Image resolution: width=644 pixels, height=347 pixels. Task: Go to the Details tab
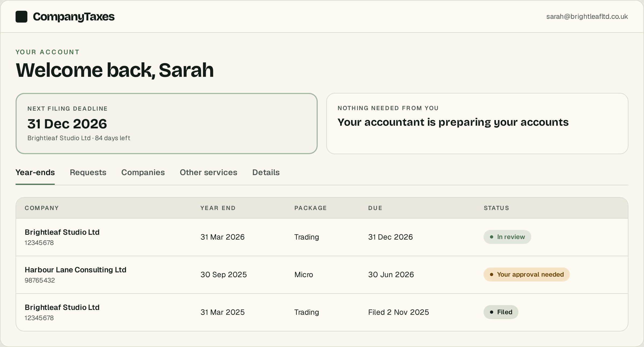point(266,172)
